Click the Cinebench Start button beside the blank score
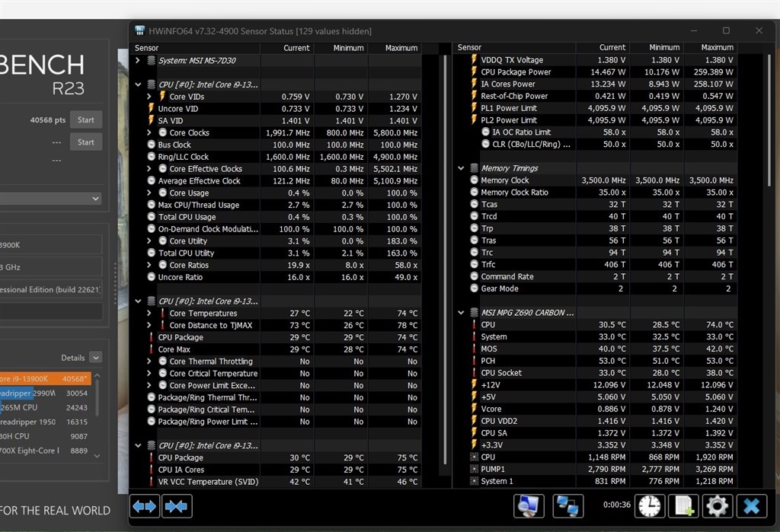The image size is (780, 532). pos(85,142)
